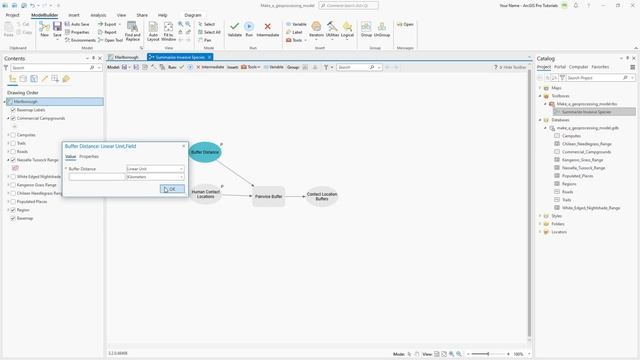This screenshot has width=640, height=360.
Task: Switch Contents to List By Snapping
Action: coord(55,79)
